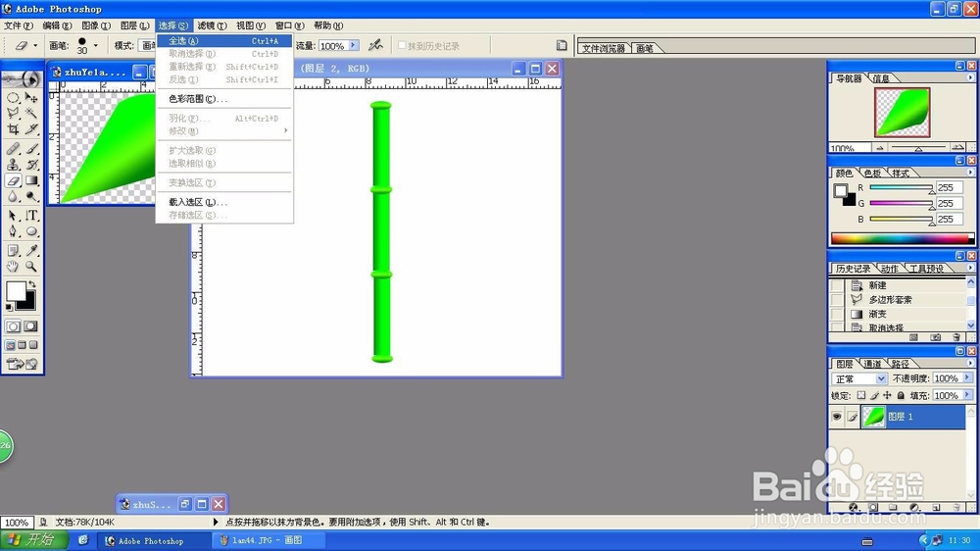Select the Hand tool

coord(13,267)
